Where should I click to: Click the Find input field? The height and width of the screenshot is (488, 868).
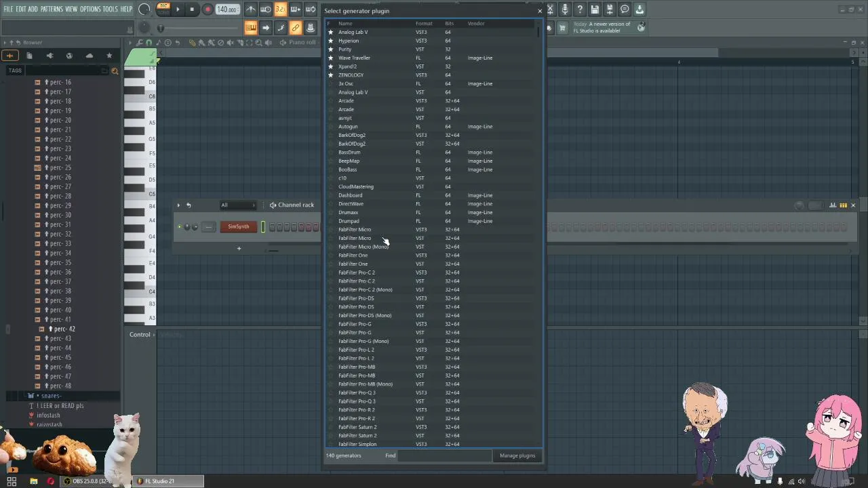444,455
